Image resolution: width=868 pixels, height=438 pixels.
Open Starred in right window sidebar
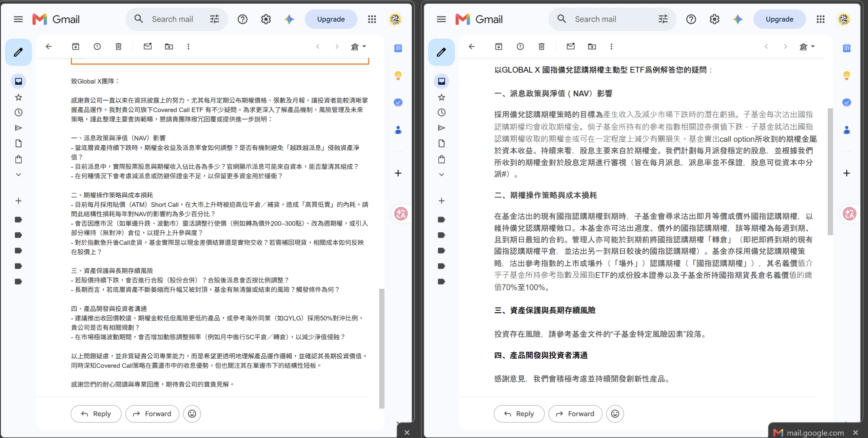click(x=441, y=98)
